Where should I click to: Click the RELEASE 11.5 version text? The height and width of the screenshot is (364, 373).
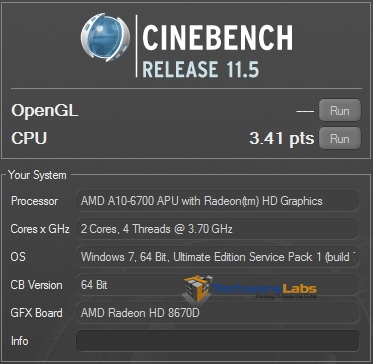(201, 69)
